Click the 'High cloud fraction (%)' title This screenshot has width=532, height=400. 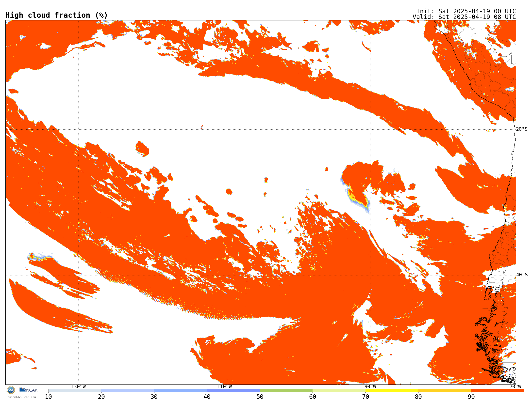point(56,15)
